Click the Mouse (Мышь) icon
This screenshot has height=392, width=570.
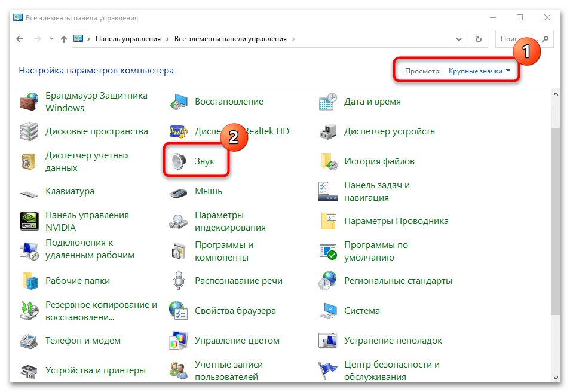[x=179, y=191]
